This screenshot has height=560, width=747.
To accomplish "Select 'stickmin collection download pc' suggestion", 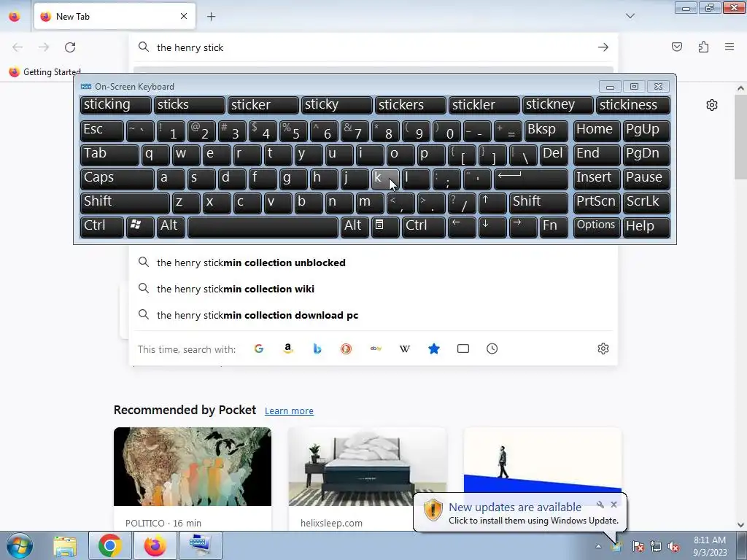I will click(x=373, y=315).
